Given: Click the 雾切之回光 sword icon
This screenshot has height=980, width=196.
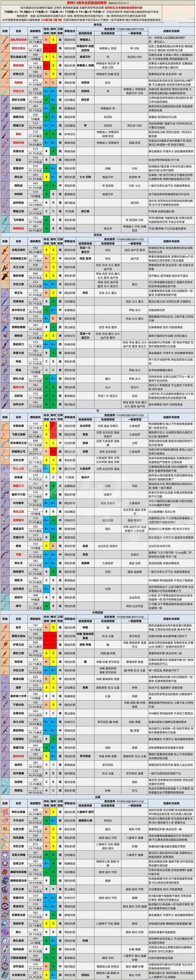Looking at the screenshot, I should coord(5,48).
